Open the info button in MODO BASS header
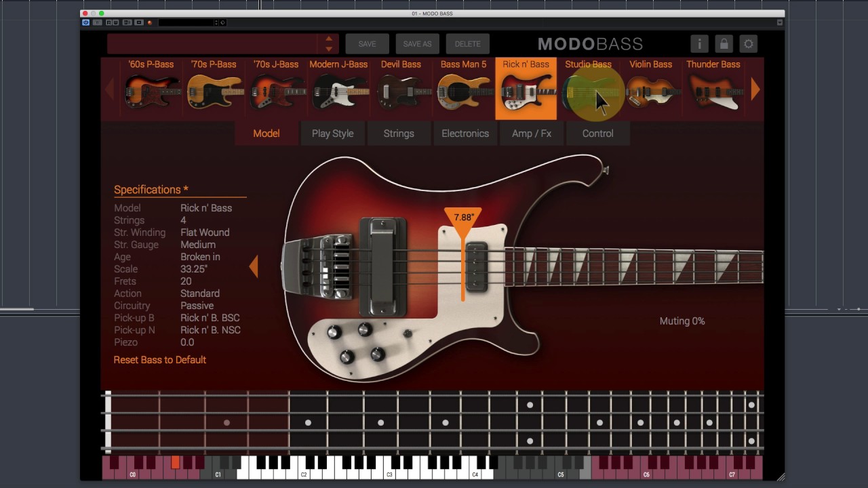This screenshot has width=868, height=488. click(699, 44)
